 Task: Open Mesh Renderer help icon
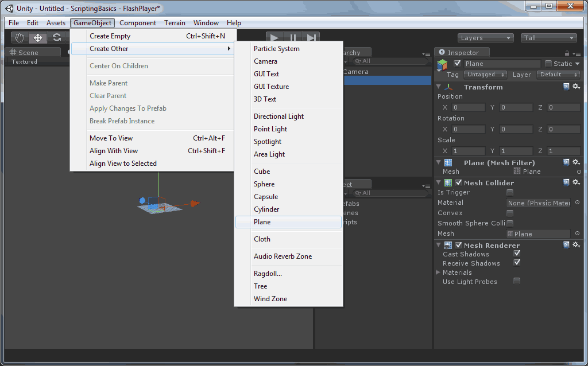[x=566, y=245]
